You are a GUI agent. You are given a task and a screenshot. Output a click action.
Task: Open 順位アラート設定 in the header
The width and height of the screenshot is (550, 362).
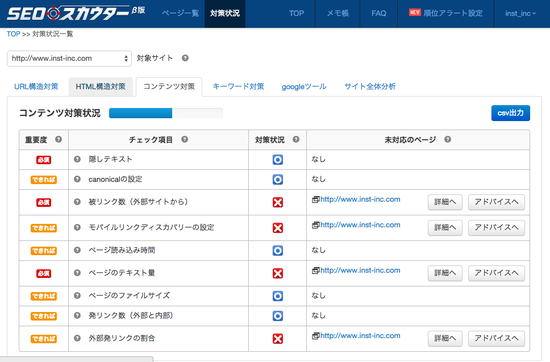click(446, 13)
